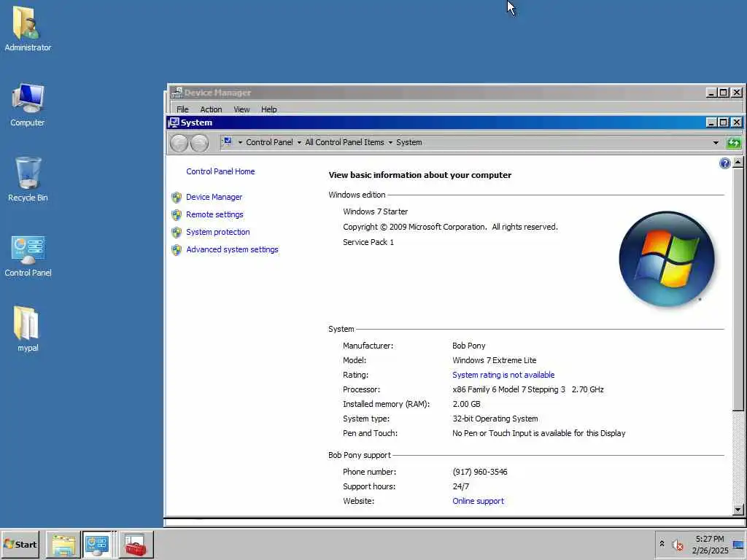The width and height of the screenshot is (747, 560).
Task: Select the System breadcrumb
Action: (409, 142)
